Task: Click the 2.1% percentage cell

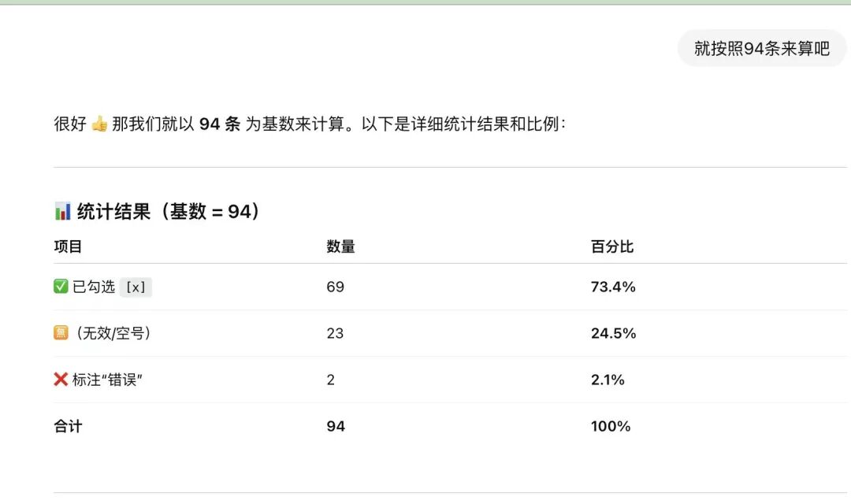Action: click(x=608, y=380)
